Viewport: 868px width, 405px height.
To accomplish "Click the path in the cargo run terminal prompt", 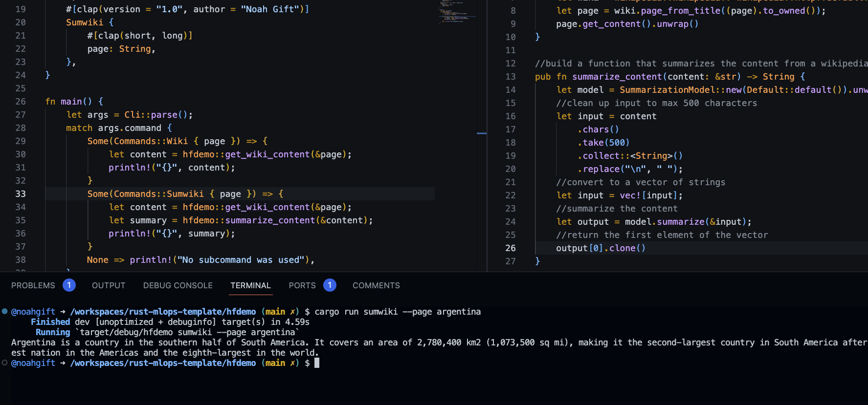I will pyautogui.click(x=163, y=311).
